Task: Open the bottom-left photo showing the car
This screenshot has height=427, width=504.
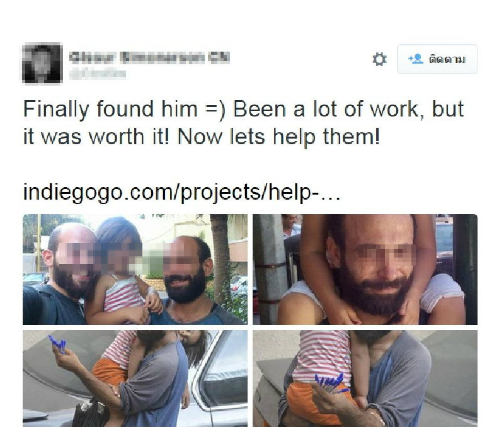Action: (x=135, y=379)
